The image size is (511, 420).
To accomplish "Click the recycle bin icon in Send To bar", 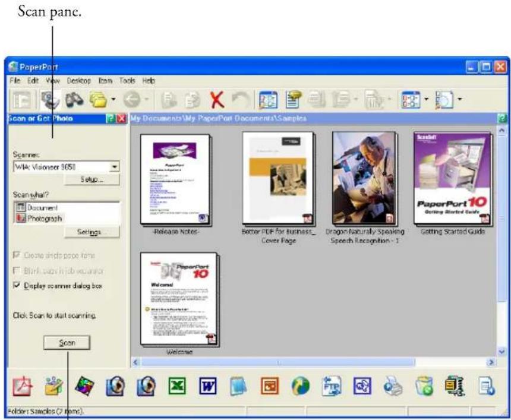I will pos(424,387).
